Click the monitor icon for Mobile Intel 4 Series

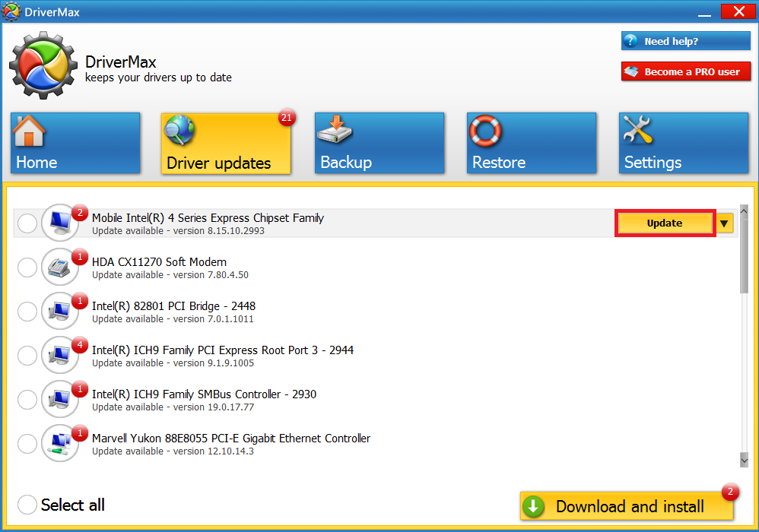60,223
